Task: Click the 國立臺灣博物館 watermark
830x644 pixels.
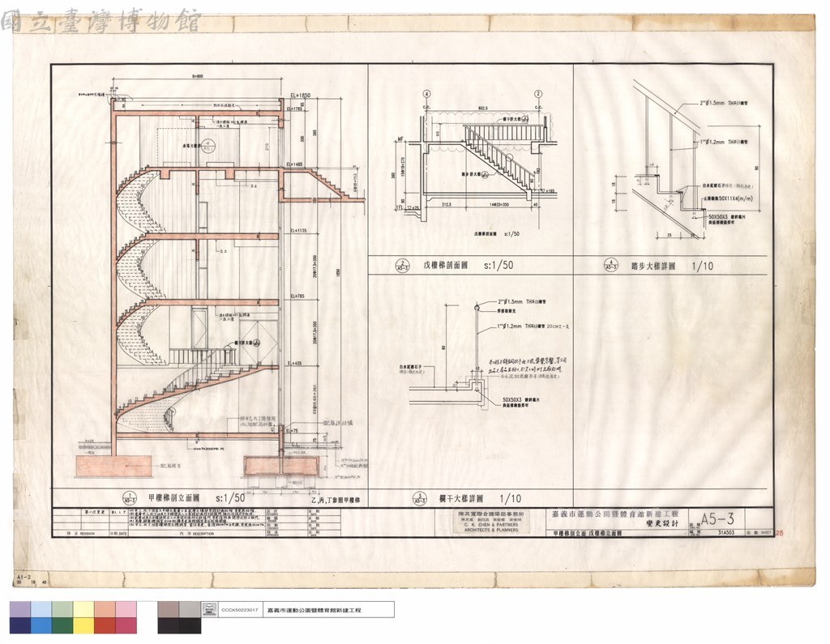Action: pos(101,21)
